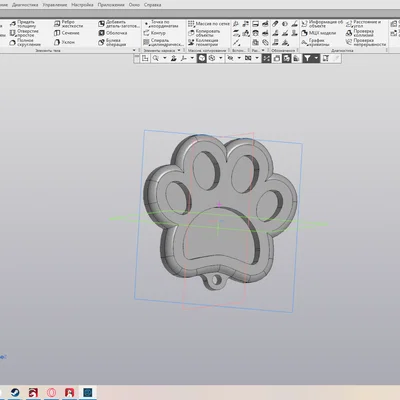Click Расстояние и угол button

coord(363,24)
